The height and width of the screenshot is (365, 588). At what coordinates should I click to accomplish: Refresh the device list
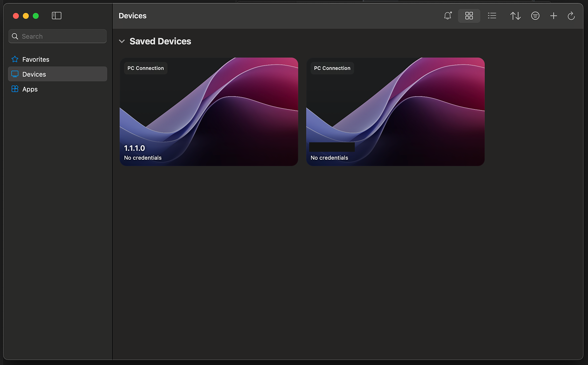point(571,15)
